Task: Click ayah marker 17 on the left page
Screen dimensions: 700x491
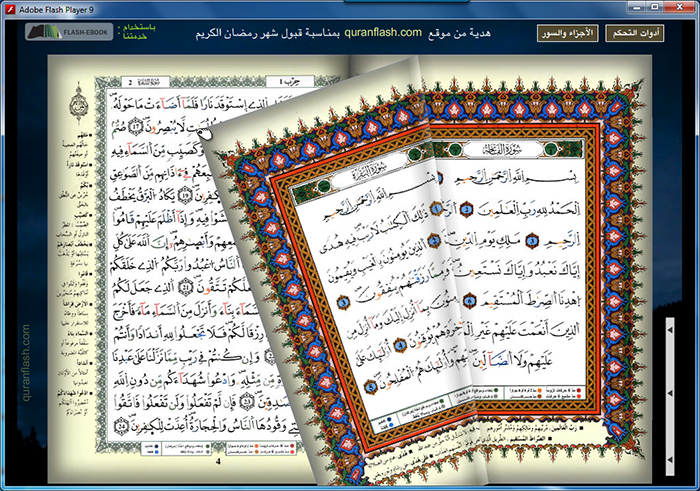Action: pos(135,128)
